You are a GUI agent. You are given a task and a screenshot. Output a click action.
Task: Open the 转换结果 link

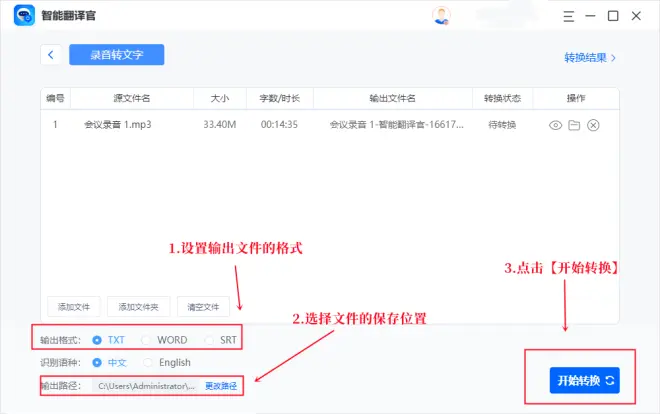590,58
